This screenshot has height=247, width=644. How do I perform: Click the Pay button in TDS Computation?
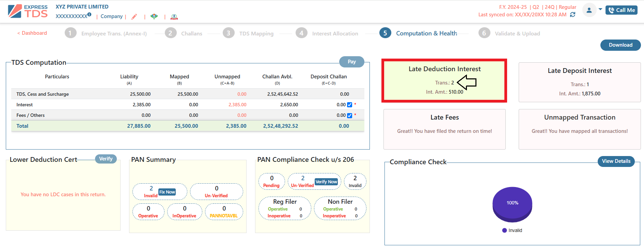click(352, 62)
